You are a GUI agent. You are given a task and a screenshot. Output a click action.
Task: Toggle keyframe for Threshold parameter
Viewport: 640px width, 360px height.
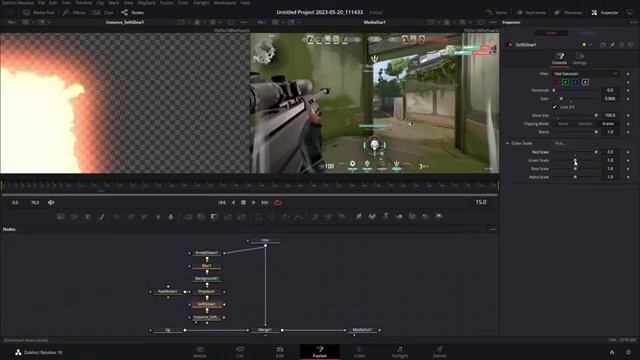(628, 90)
